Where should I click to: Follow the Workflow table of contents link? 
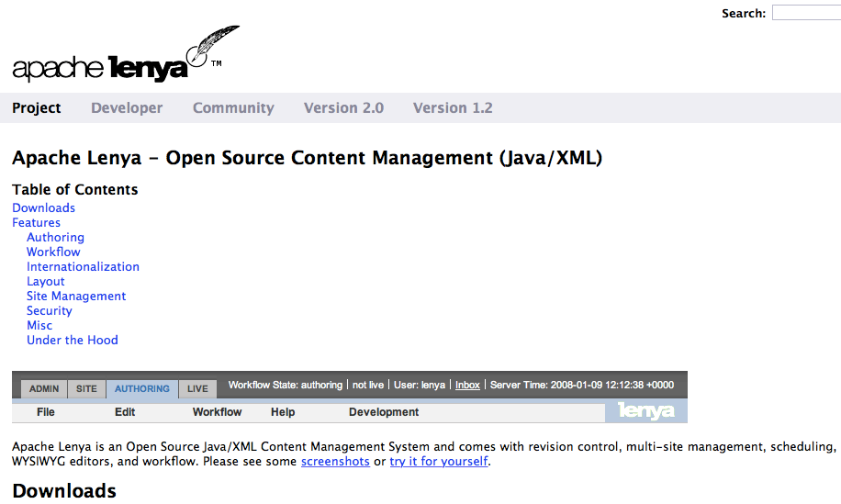click(x=53, y=252)
